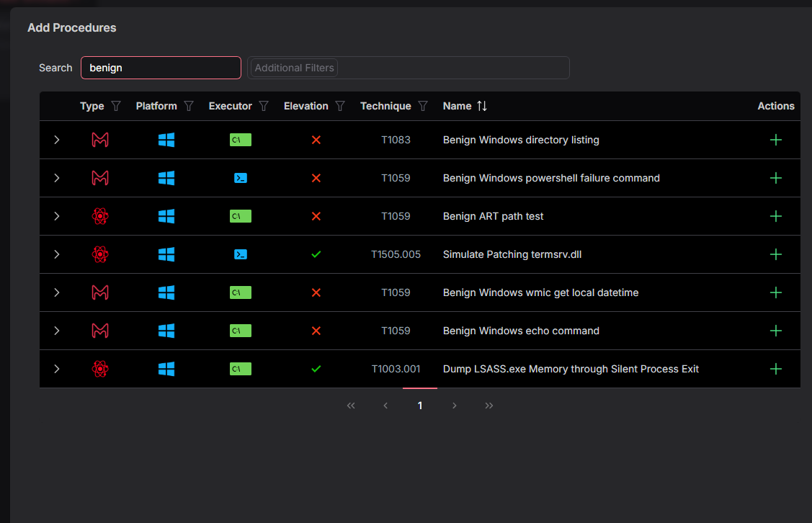Click the command prompt executor icon for Benign Windows echo command
This screenshot has width=812, height=523.
[x=240, y=331]
